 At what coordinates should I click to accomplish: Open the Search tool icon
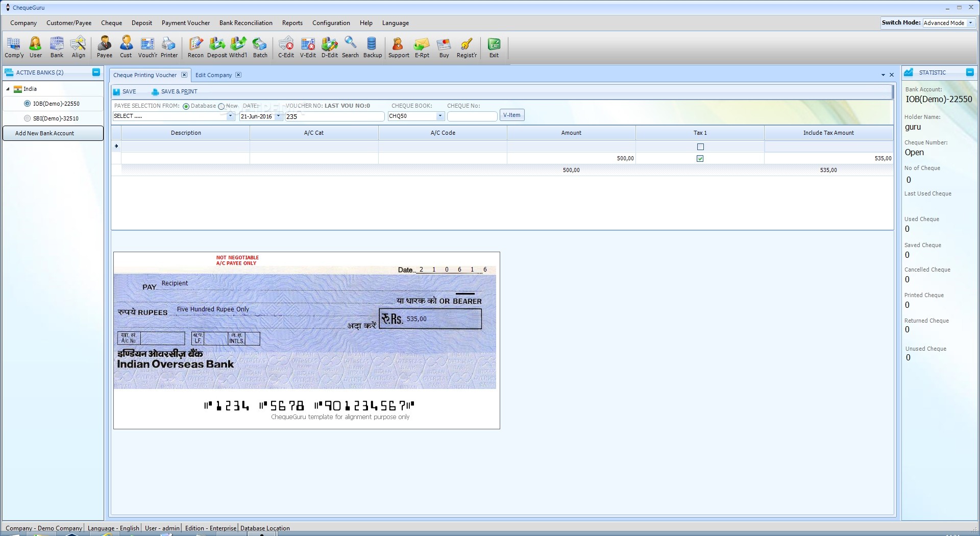pyautogui.click(x=350, y=47)
